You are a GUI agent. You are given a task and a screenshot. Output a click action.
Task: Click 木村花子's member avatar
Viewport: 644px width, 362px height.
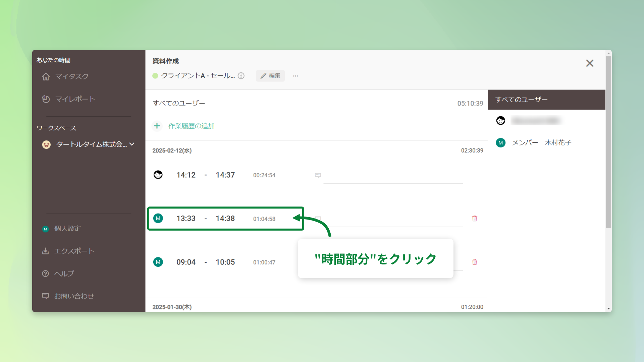500,142
